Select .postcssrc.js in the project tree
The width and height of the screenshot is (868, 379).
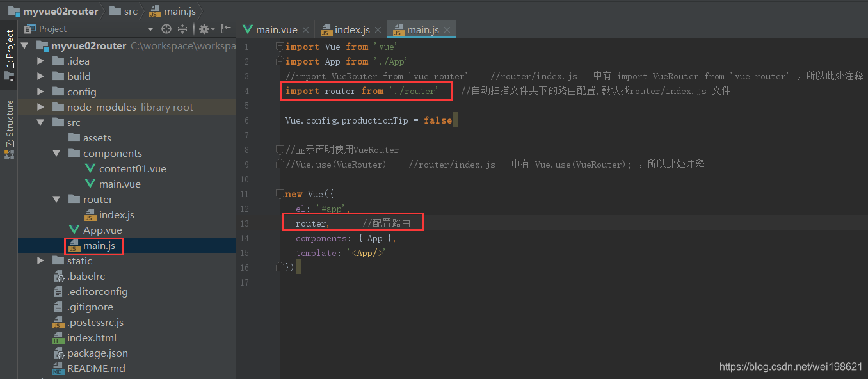95,323
